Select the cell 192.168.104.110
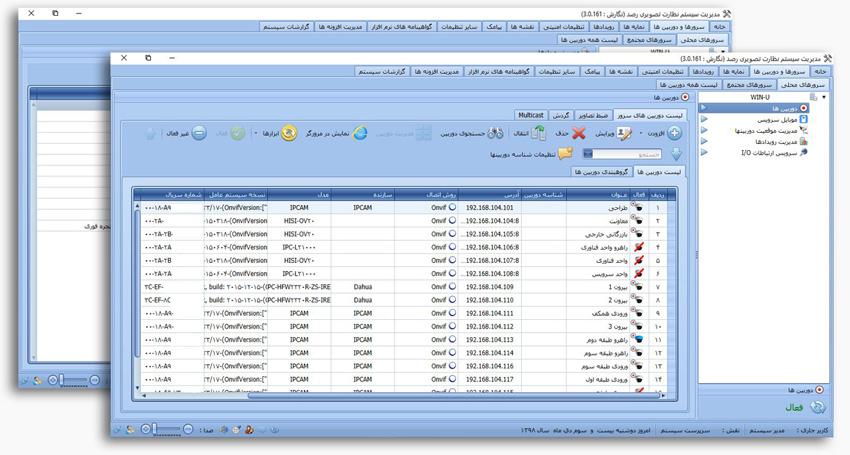850x455 pixels. point(490,300)
